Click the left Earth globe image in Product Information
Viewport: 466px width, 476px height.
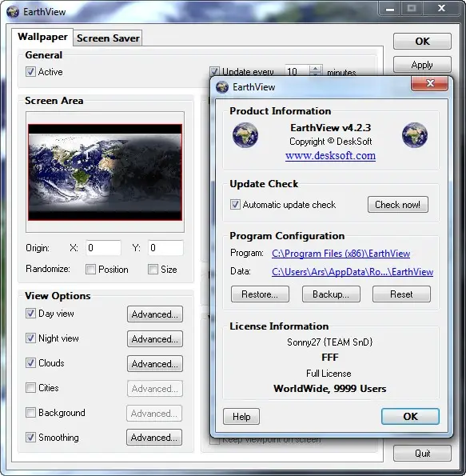click(x=245, y=135)
